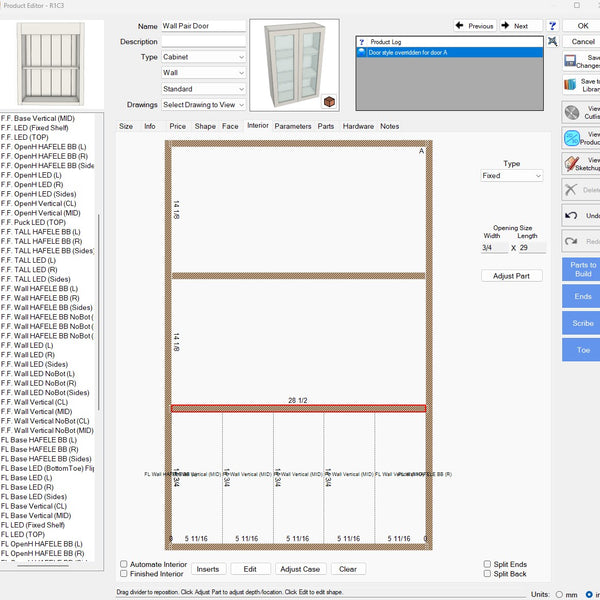600x600 pixels.
Task: Click the View Product icon button
Action: (573, 138)
